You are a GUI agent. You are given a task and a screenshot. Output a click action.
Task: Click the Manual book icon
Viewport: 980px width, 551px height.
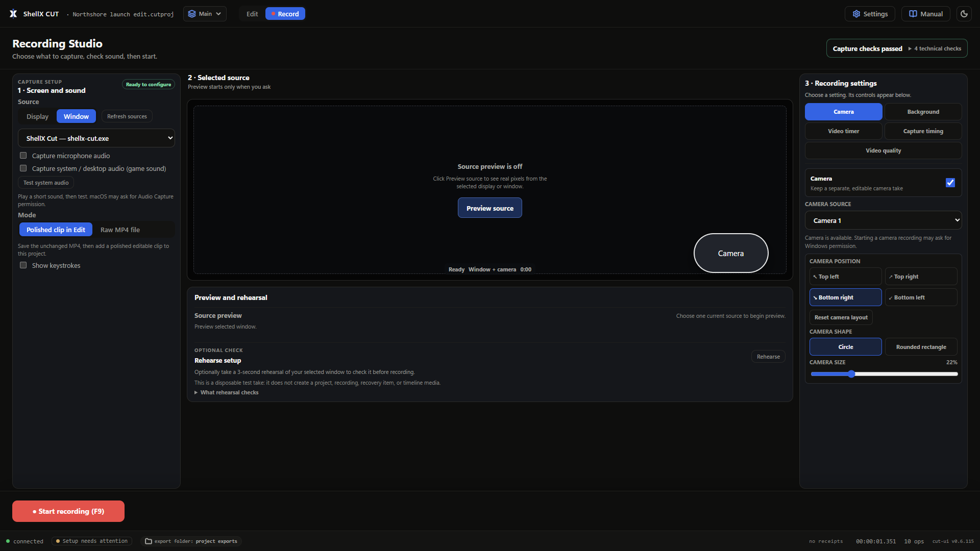coord(913,14)
